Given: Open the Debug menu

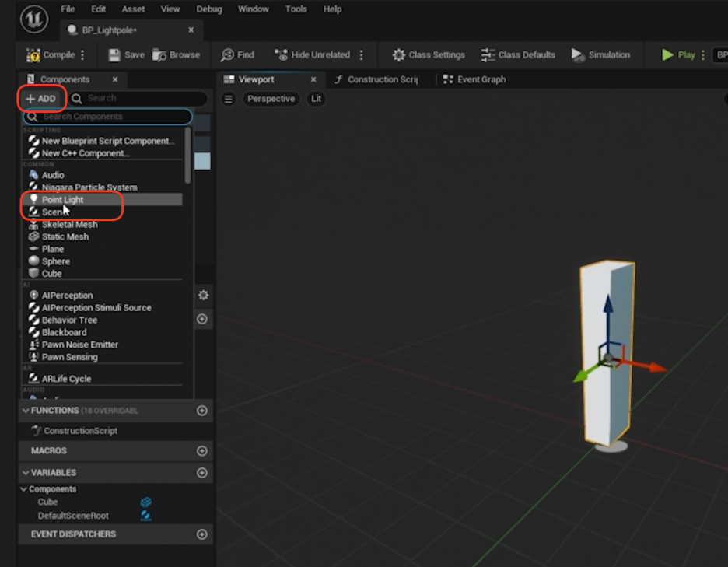Looking at the screenshot, I should pyautogui.click(x=209, y=9).
